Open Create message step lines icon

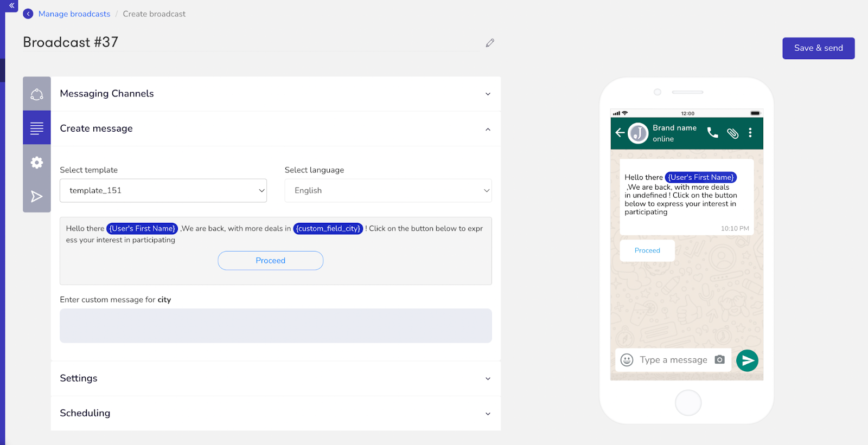pos(37,128)
